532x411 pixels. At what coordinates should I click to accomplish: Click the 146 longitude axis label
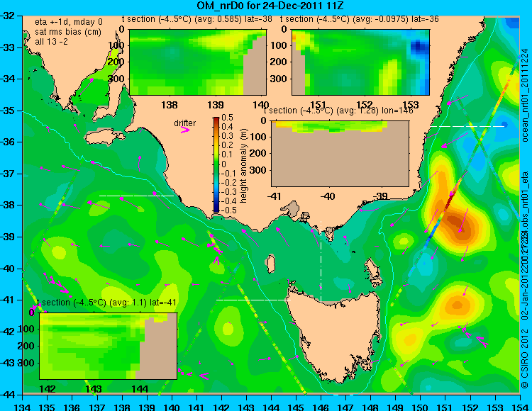coord(321,407)
